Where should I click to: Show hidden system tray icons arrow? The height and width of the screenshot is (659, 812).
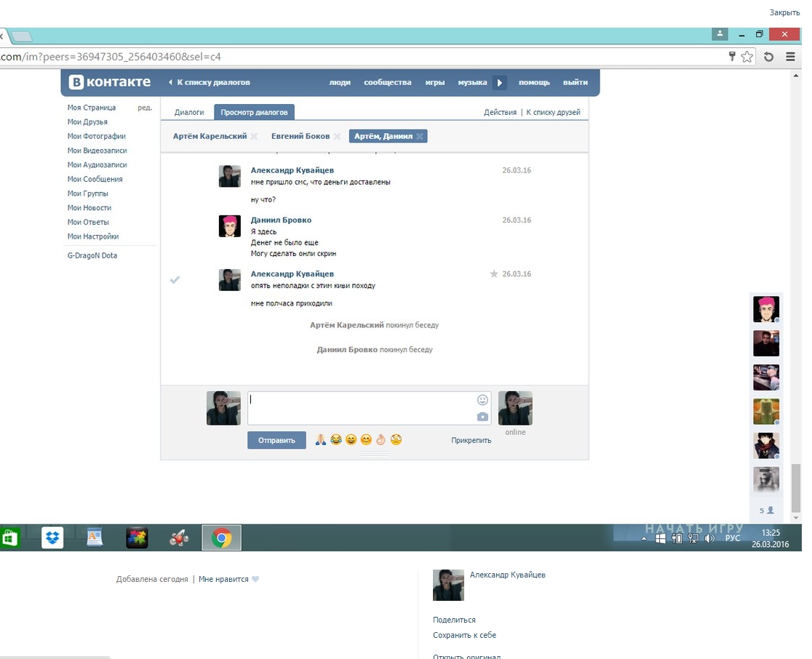point(644,538)
